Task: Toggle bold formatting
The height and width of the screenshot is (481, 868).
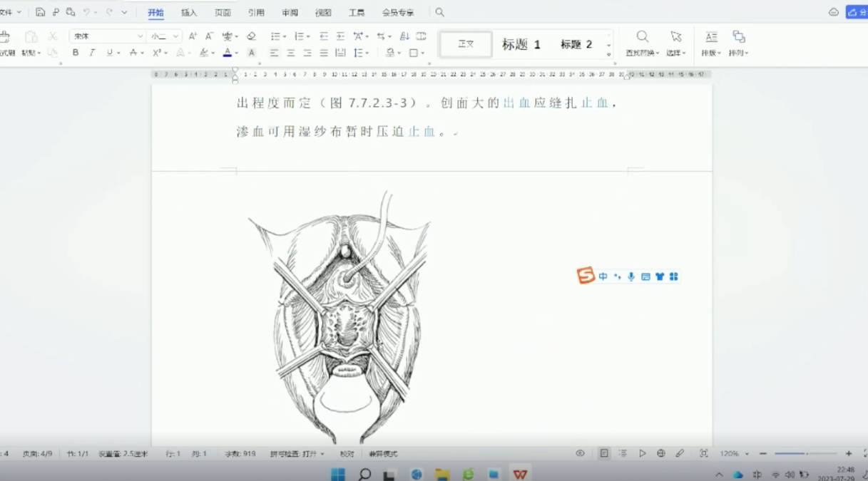Action: [x=76, y=53]
